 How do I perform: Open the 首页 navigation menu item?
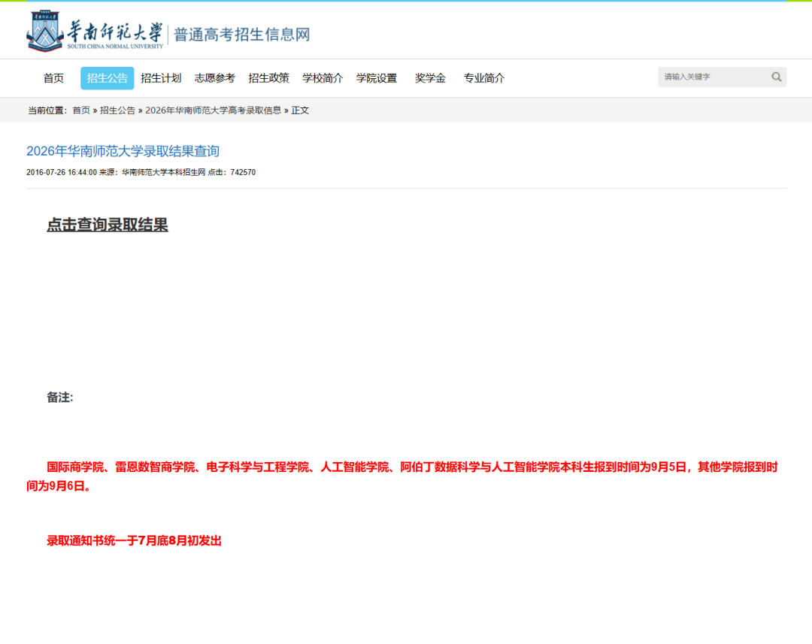[53, 78]
